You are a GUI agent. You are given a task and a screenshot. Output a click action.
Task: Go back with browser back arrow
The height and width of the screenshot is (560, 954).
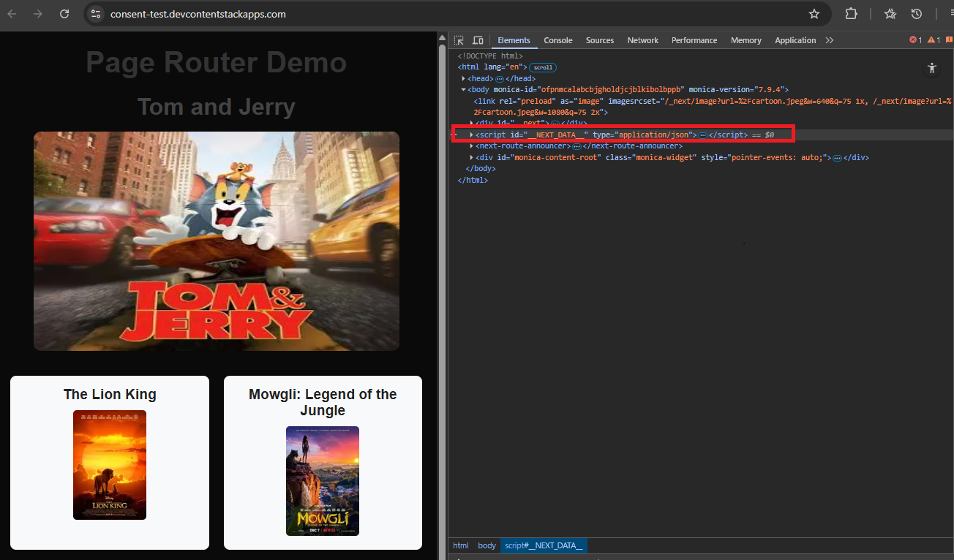[x=12, y=14]
